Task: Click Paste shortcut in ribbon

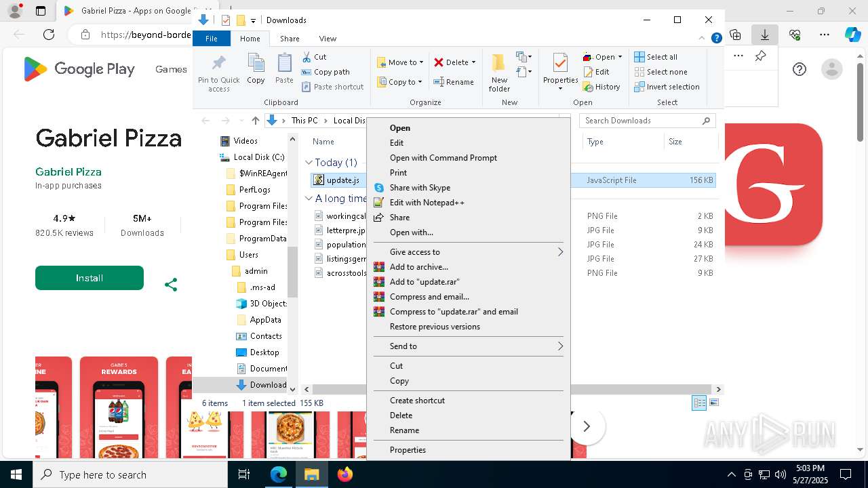Action: point(332,87)
